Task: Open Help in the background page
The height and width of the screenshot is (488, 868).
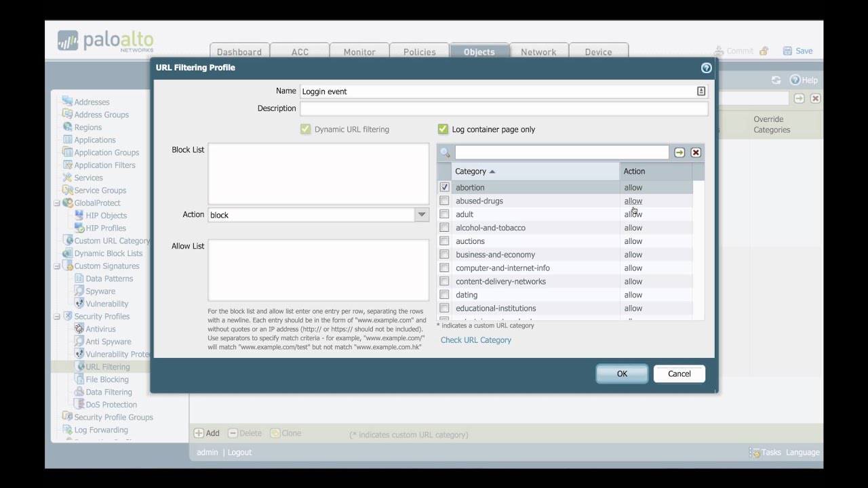Action: coord(804,80)
